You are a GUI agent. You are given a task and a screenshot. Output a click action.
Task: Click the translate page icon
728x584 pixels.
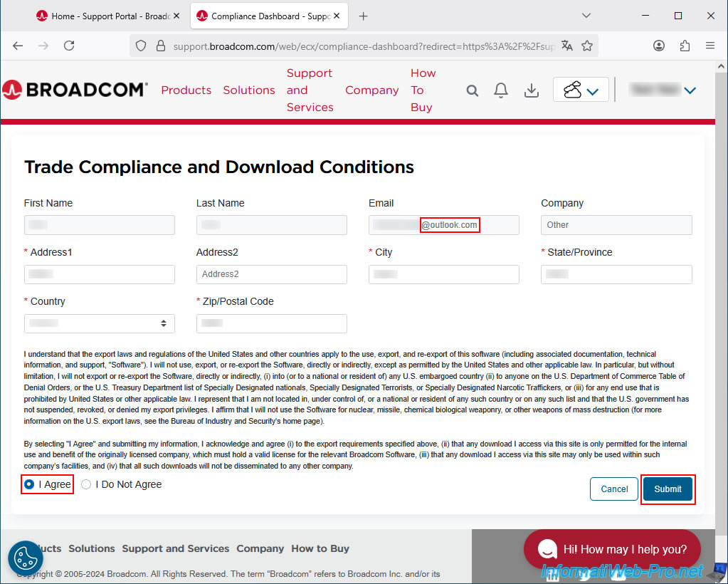click(567, 46)
